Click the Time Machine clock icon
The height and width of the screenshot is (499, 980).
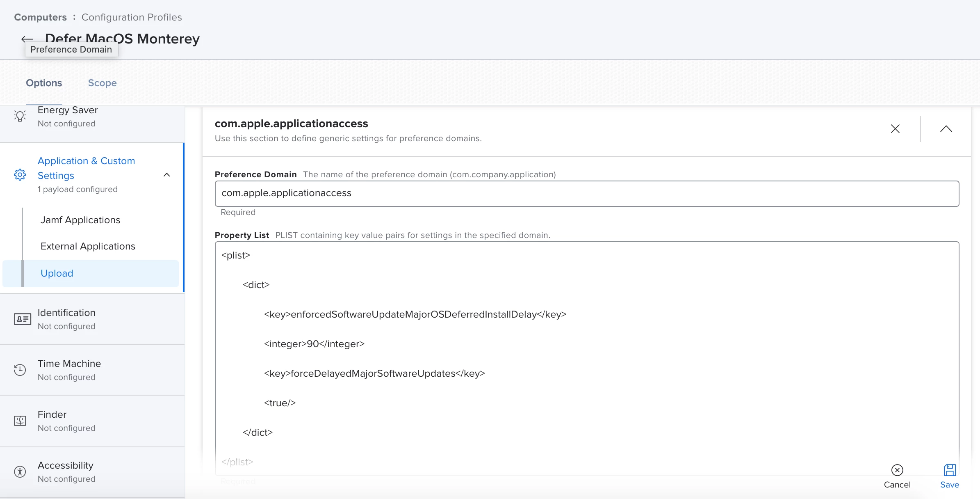tap(20, 370)
